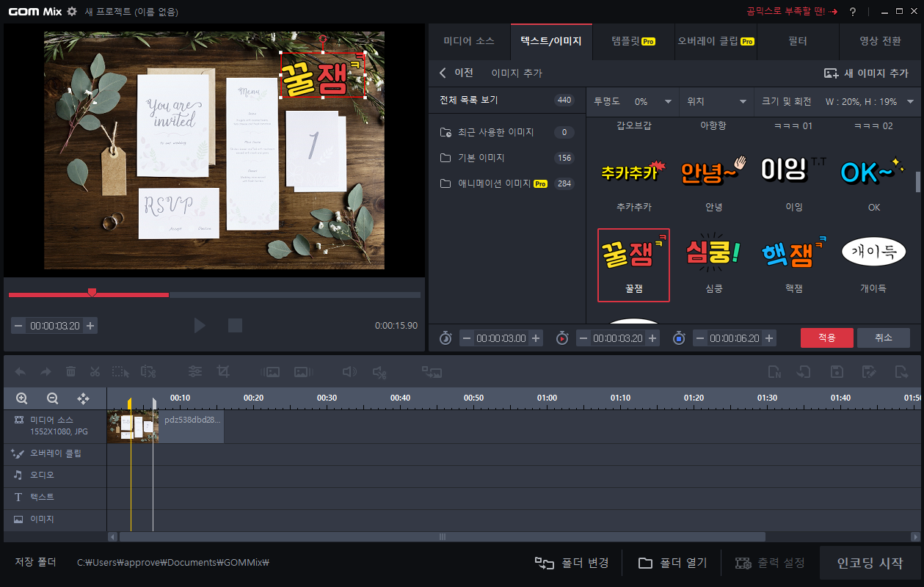Play the preview video
Image resolution: width=924 pixels, height=587 pixels.
[200, 325]
